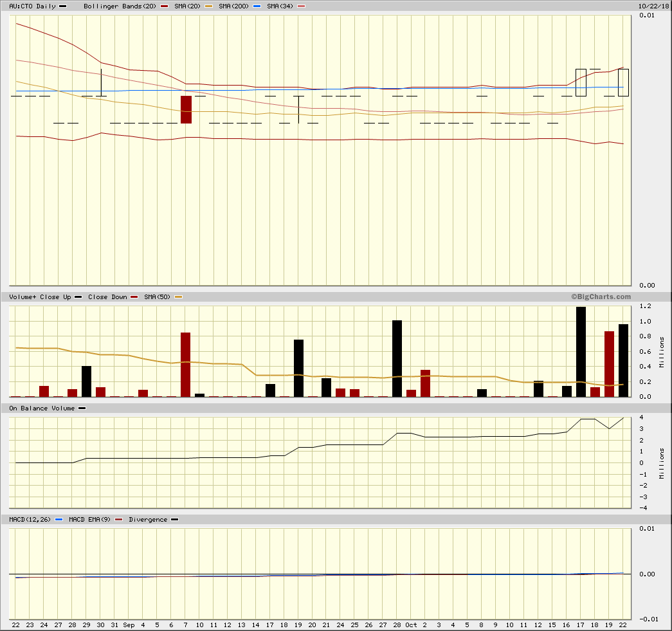Click the 0.8 value on volume axis
The width and height of the screenshot is (672, 631).
(646, 336)
